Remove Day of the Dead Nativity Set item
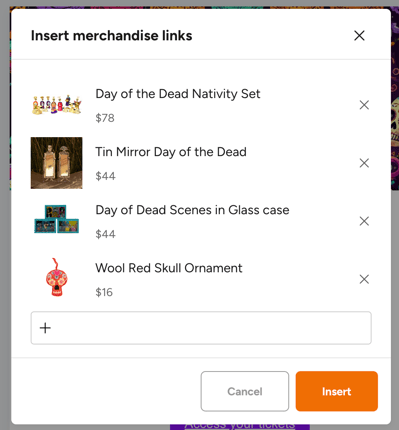 click(364, 105)
